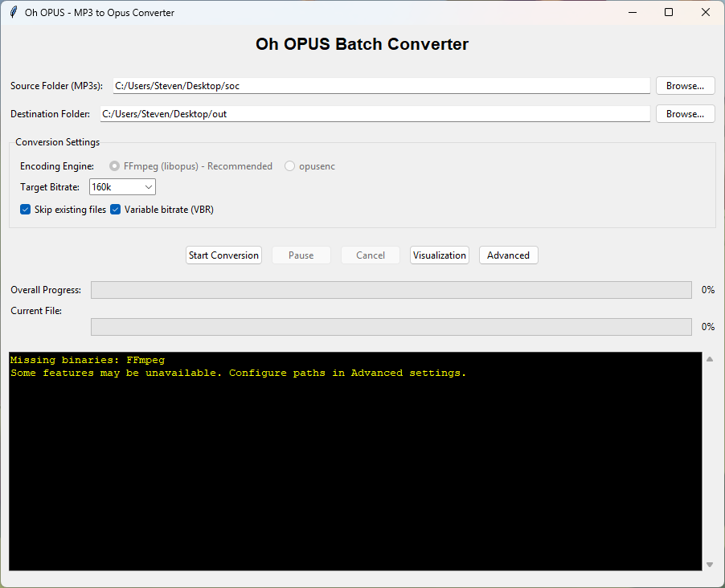Maximize the Oh OPUS window
This screenshot has height=588, width=725.
pos(669,13)
